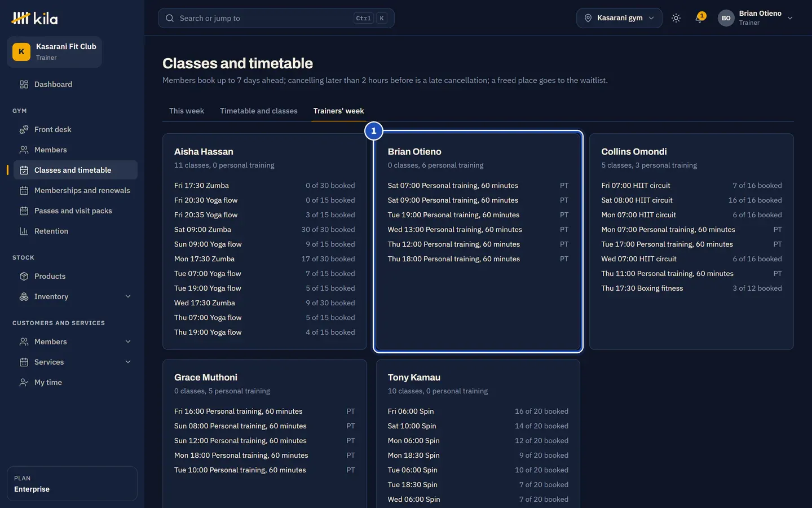The image size is (812, 508).
Task: Switch to the Timetable and classes tab
Action: pyautogui.click(x=259, y=111)
